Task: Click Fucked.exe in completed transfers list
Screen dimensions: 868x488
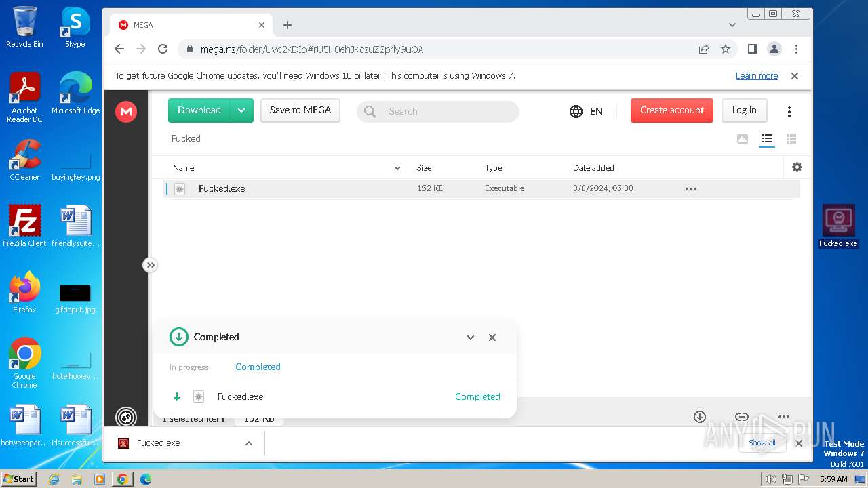Action: (x=240, y=396)
